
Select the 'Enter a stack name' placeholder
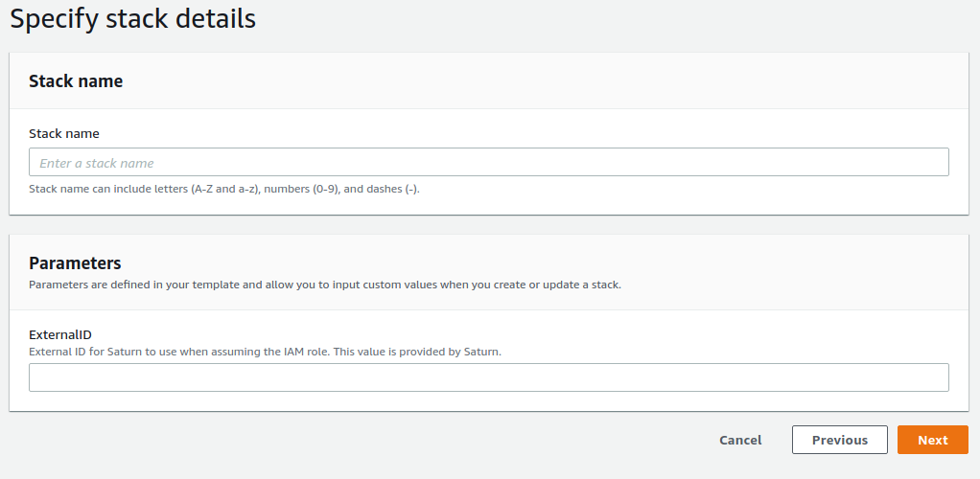97,163
